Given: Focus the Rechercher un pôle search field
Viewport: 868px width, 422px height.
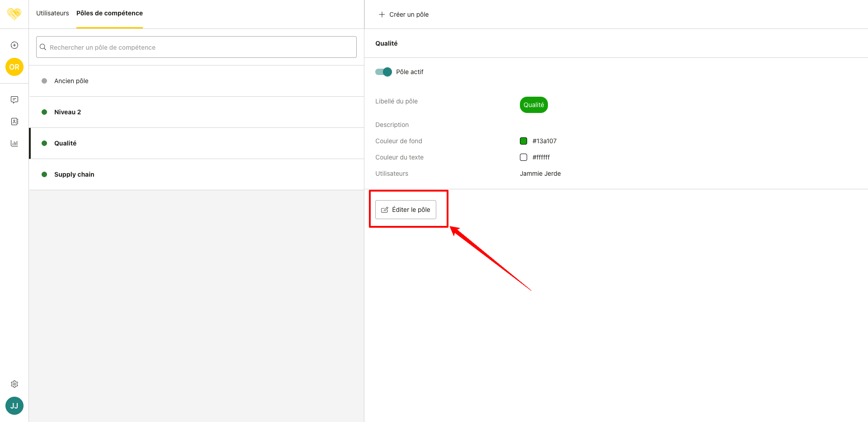Looking at the screenshot, I should click(196, 47).
